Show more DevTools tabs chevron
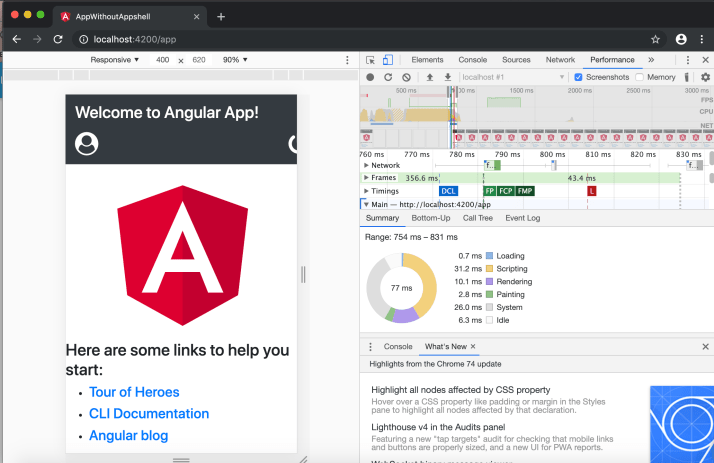 (651, 60)
